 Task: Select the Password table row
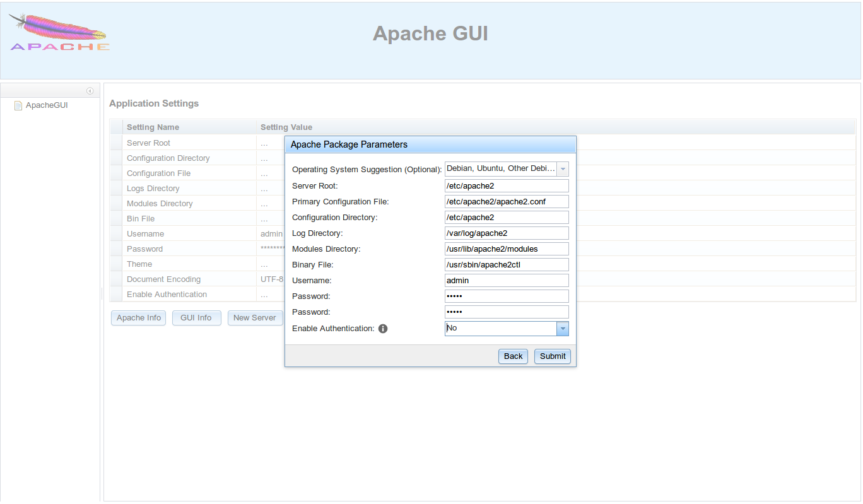tap(483, 249)
